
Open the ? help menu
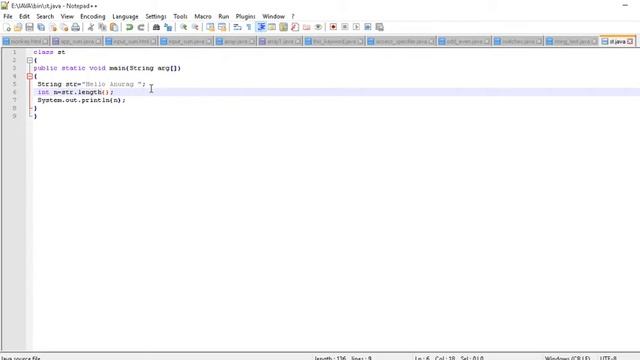point(293,16)
